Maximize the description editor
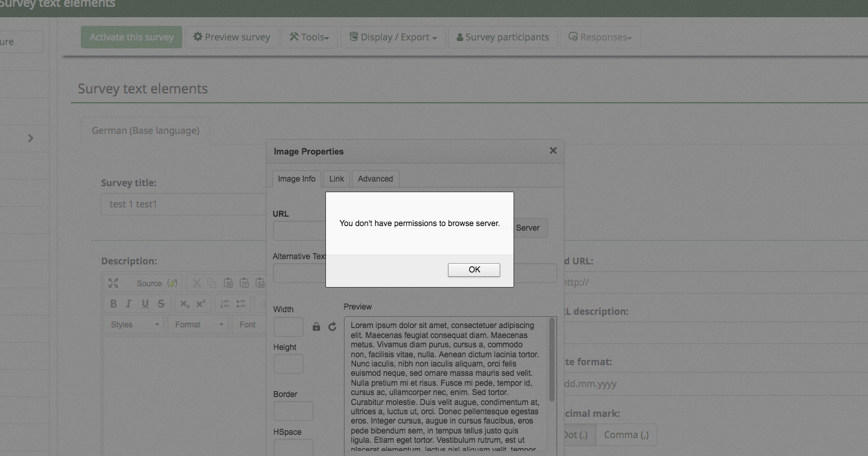This screenshot has width=868, height=456. (x=113, y=283)
